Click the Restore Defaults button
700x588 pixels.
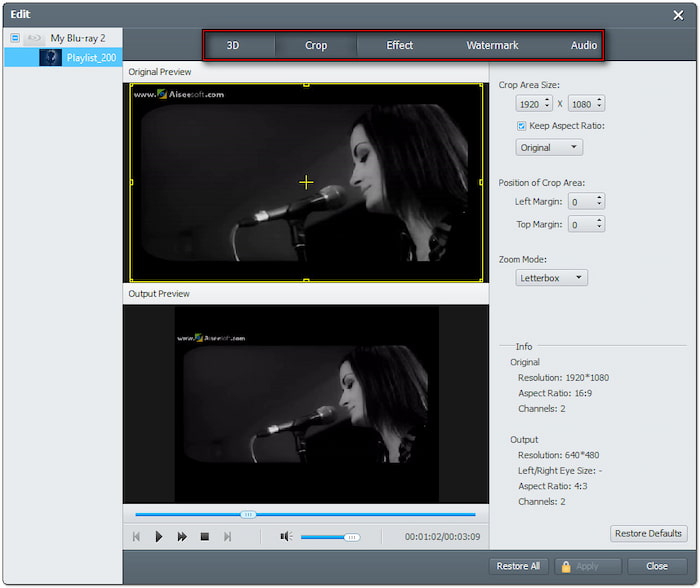click(648, 534)
